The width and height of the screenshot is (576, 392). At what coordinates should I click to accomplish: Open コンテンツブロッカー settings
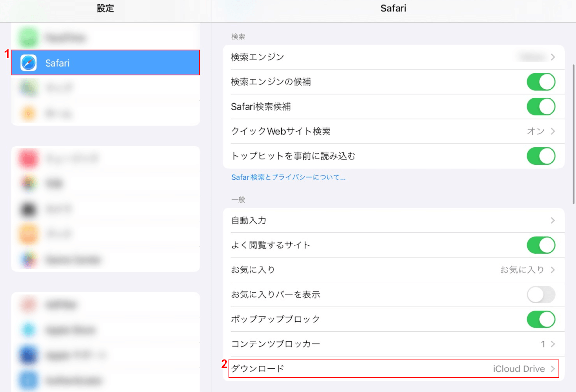[394, 344]
